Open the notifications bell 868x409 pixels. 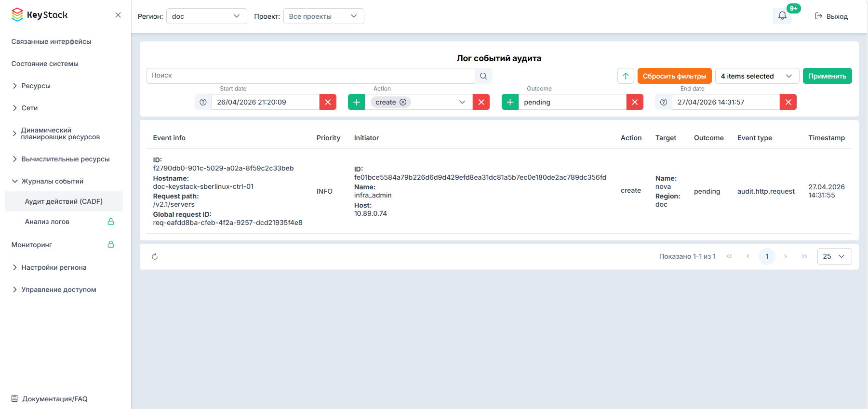point(782,16)
